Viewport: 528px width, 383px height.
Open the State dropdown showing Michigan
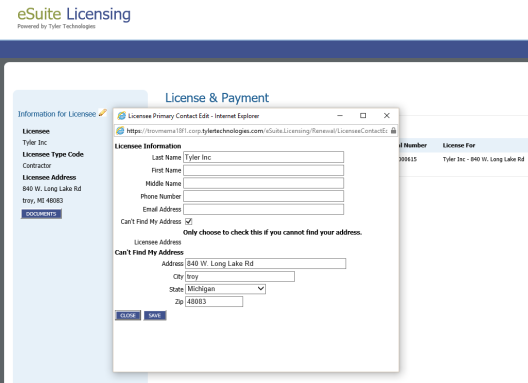(x=225, y=289)
